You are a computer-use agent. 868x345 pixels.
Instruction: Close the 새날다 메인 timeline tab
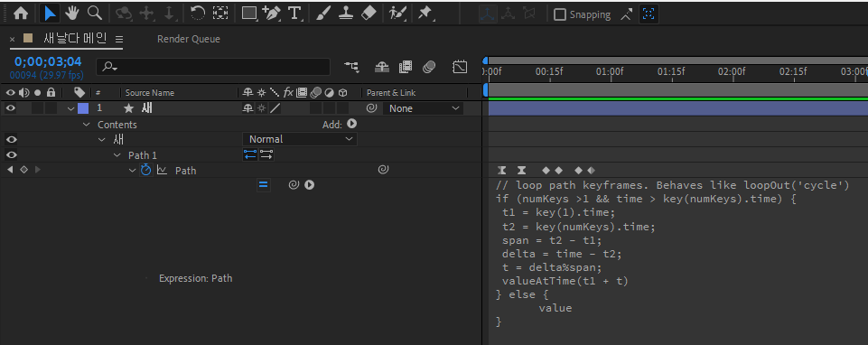(x=12, y=40)
